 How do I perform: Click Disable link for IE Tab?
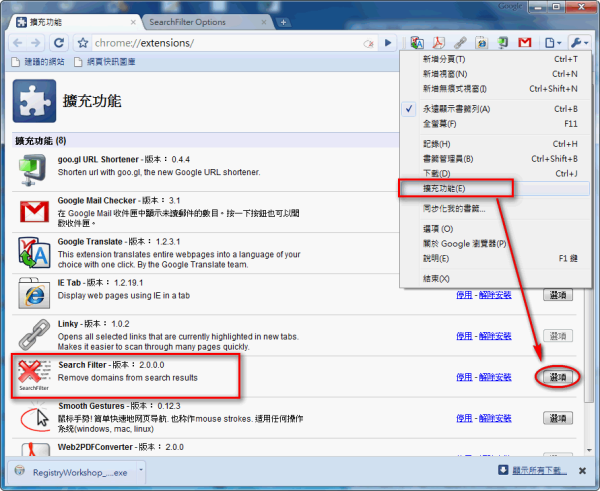[x=464, y=295]
